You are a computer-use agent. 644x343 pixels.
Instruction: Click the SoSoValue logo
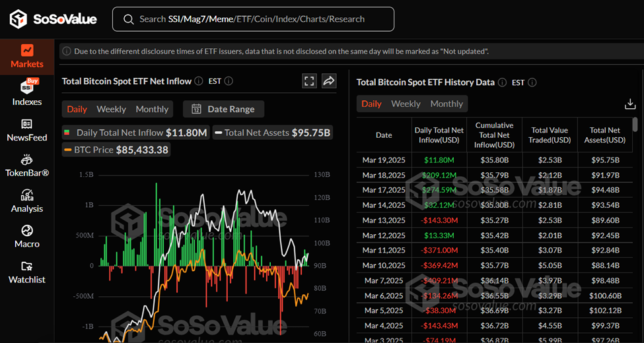pos(54,19)
